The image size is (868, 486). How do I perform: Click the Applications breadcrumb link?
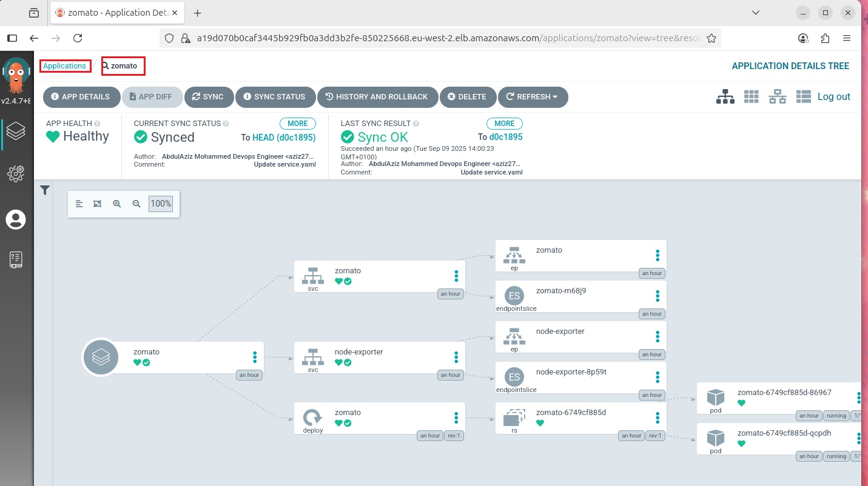[x=64, y=66]
